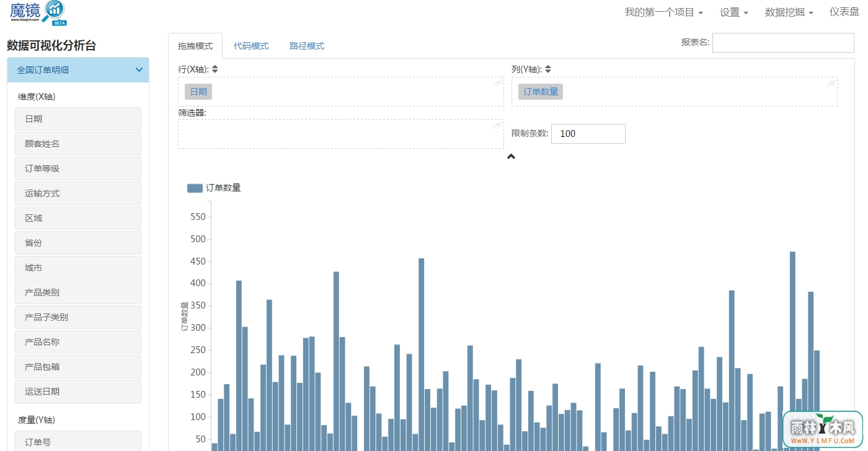Clear the Y轴 column box with eraser icon

point(831,84)
